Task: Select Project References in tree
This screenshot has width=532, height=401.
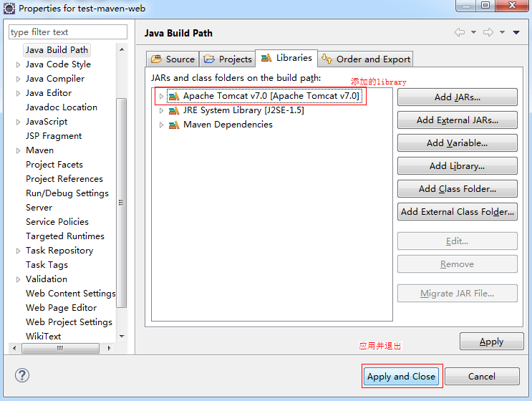Action: click(x=64, y=179)
